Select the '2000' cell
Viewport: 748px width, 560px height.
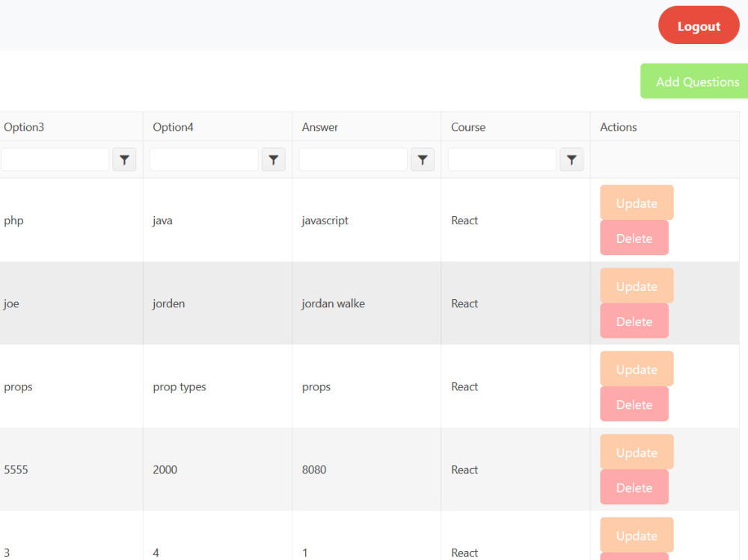218,469
